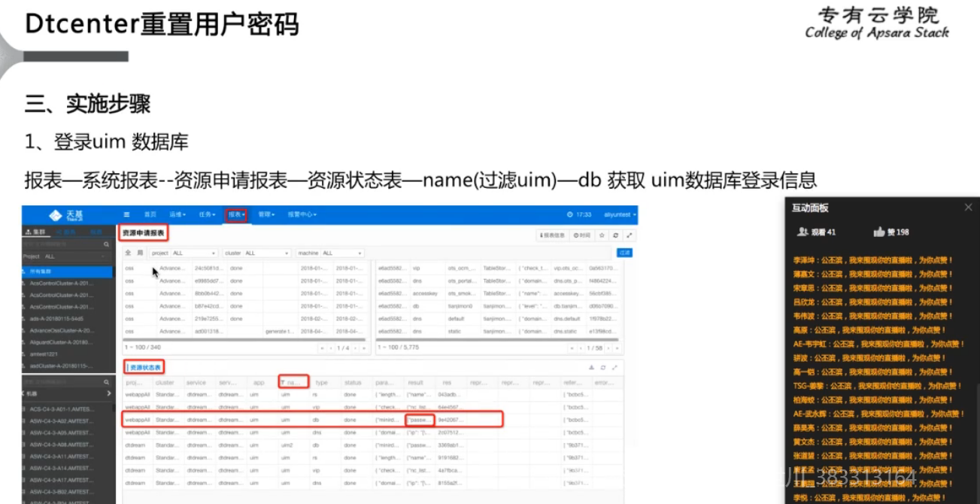Expand 资源申请报表 with the fullscreen icon
Screen dimensions: 980x504
pyautogui.click(x=630, y=235)
